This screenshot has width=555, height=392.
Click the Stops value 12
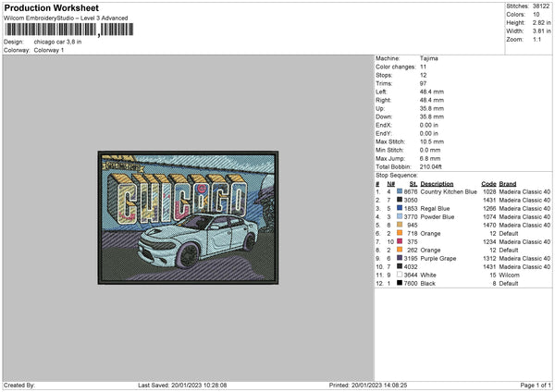pos(424,76)
